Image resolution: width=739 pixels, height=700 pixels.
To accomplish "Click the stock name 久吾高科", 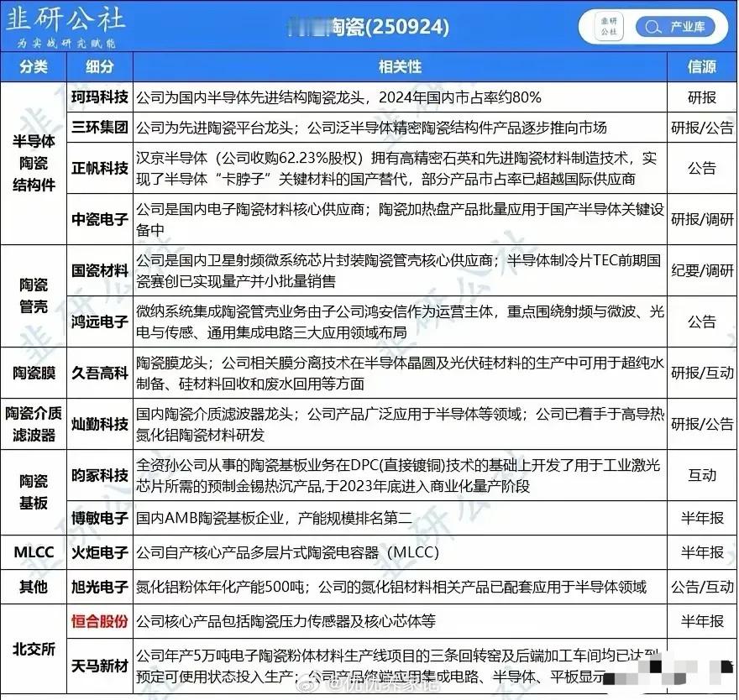I will [x=99, y=374].
